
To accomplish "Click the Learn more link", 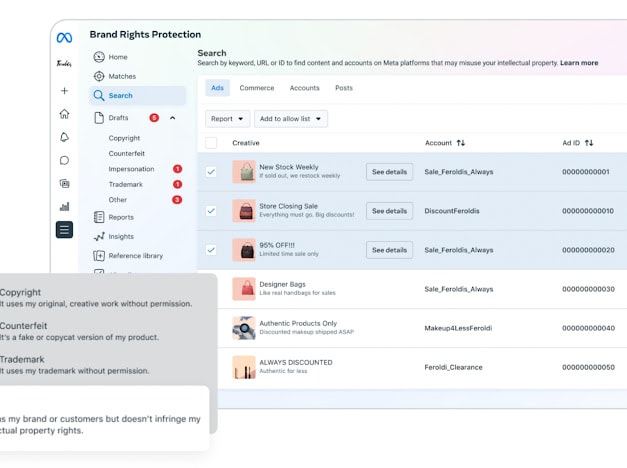I will pyautogui.click(x=579, y=63).
